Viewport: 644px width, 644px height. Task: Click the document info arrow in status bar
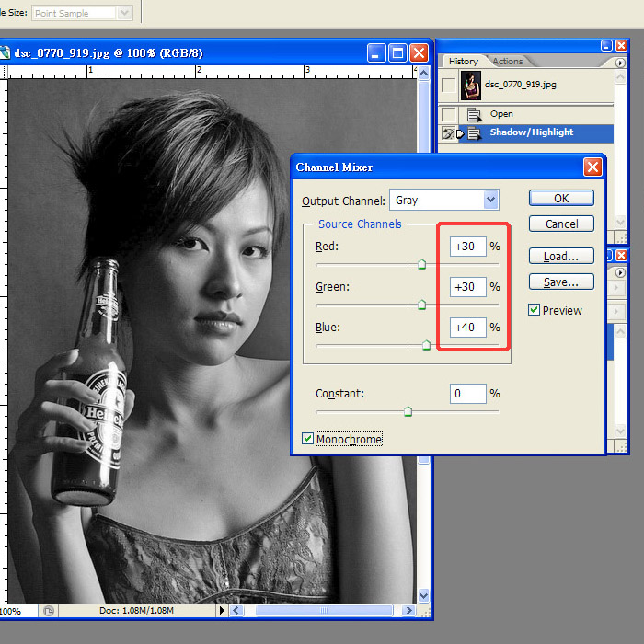click(x=221, y=610)
